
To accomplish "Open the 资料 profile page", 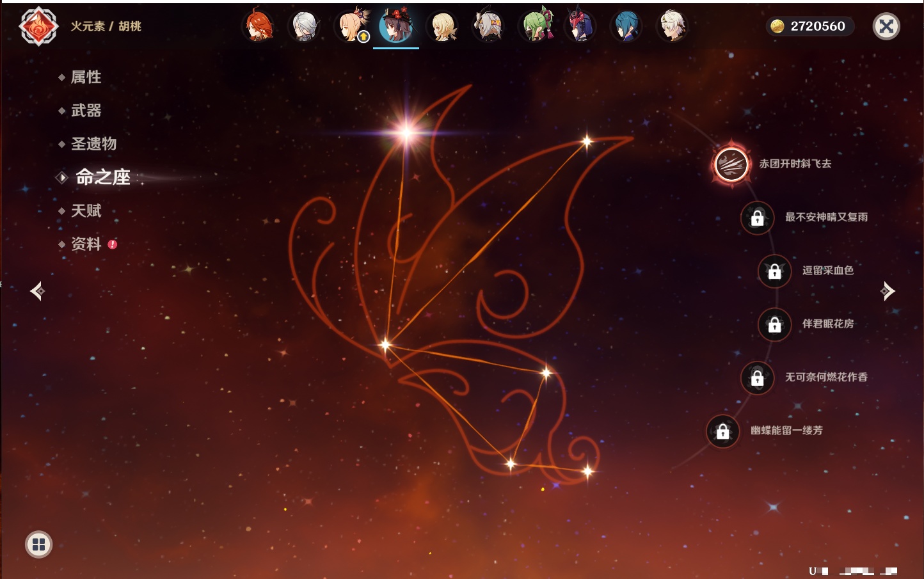I will pos(87,244).
